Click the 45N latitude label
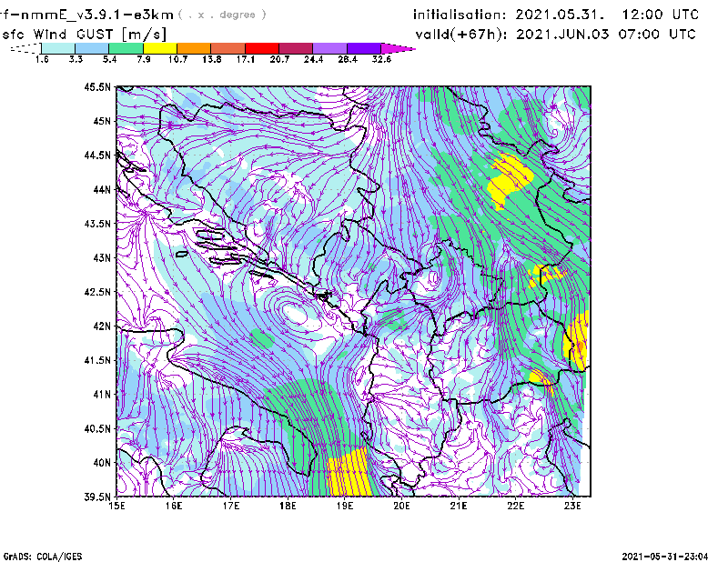Viewport: 728px width, 562px height. coord(102,121)
